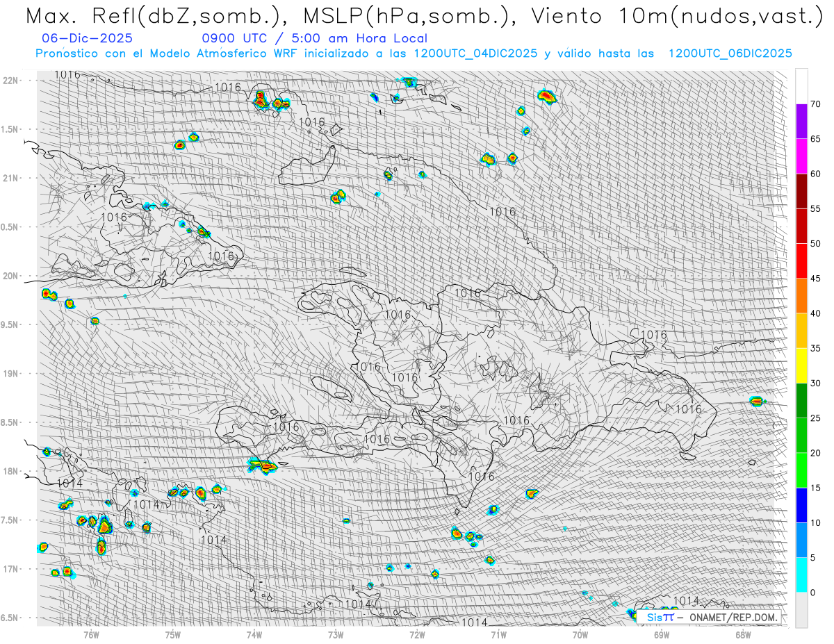The height and width of the screenshot is (644, 834).
Task: Click '1200UTC_06DIC2025' valid-until time
Action: 730,53
